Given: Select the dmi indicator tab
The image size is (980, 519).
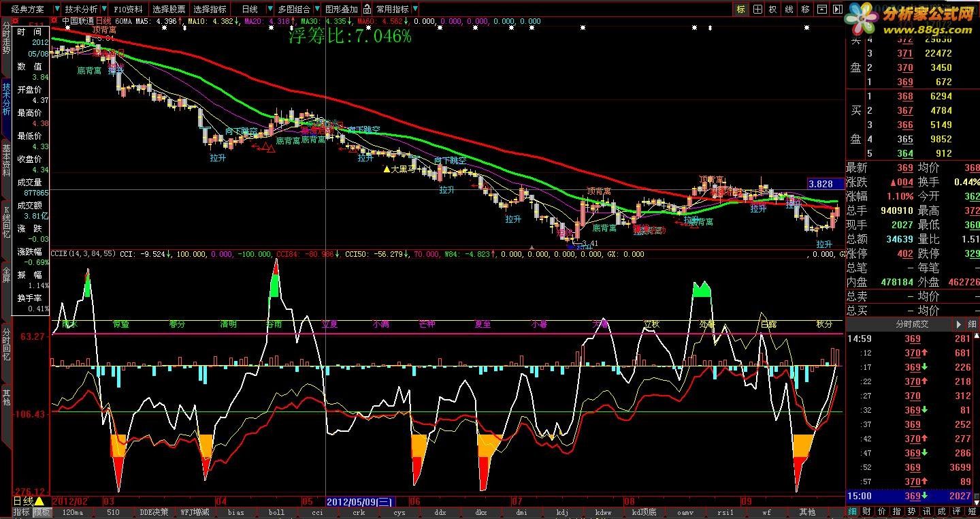Looking at the screenshot, I should (521, 512).
